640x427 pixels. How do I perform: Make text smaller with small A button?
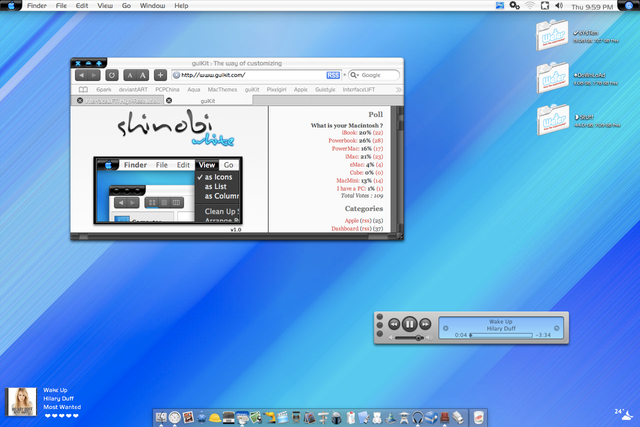(130, 75)
